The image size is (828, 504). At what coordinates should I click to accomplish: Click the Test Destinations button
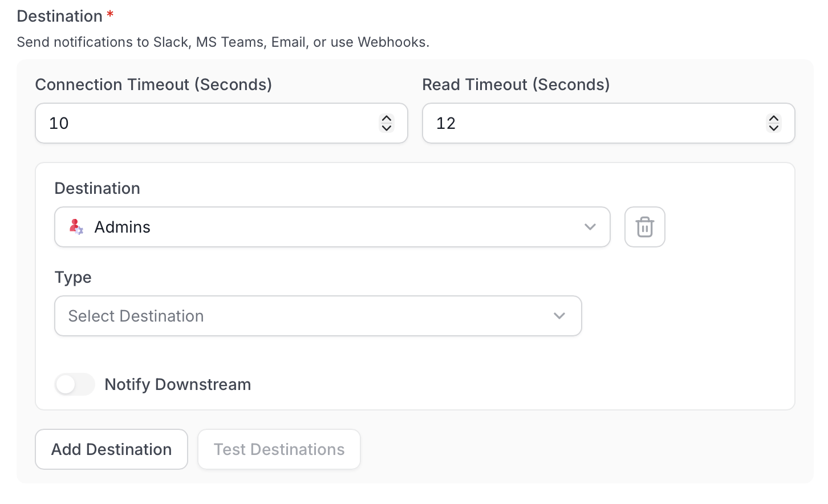click(x=279, y=449)
